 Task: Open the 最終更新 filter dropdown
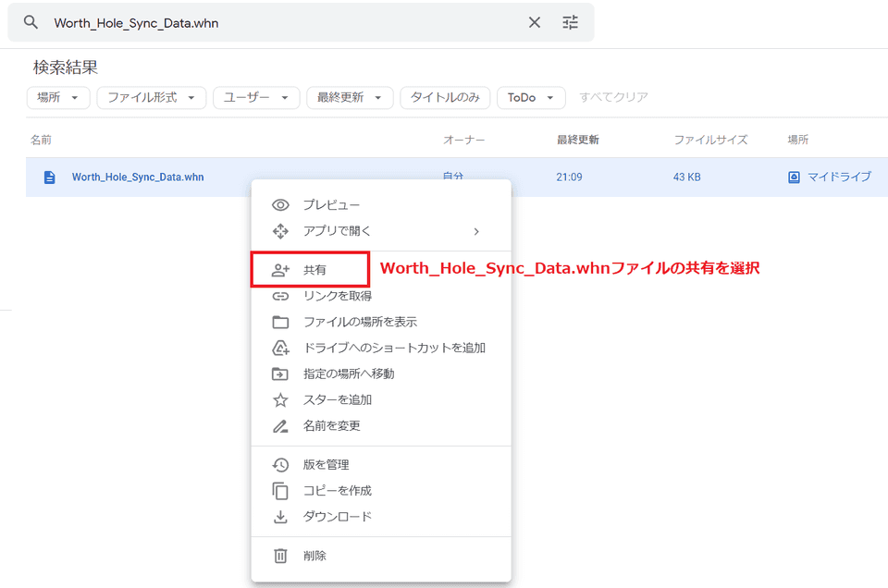tap(350, 98)
